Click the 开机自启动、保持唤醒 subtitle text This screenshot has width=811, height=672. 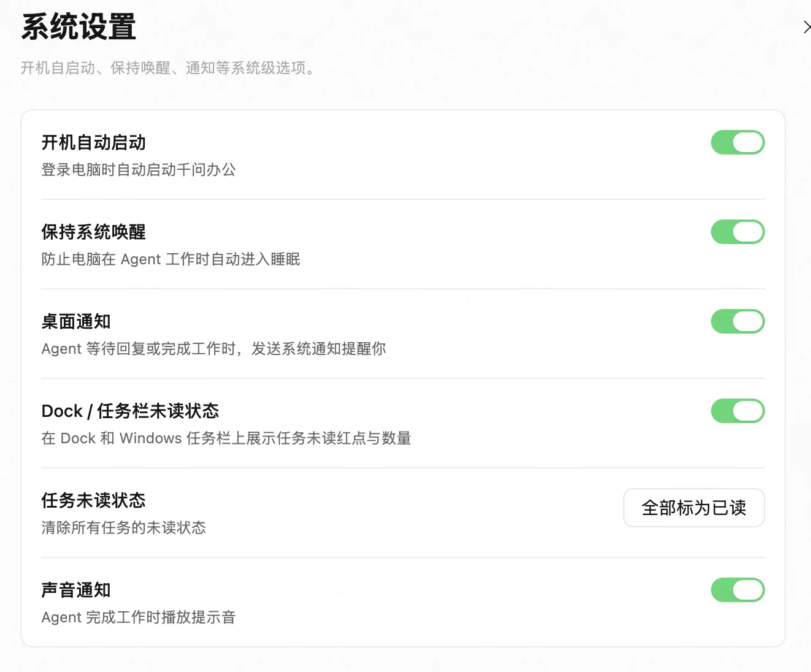(x=168, y=68)
